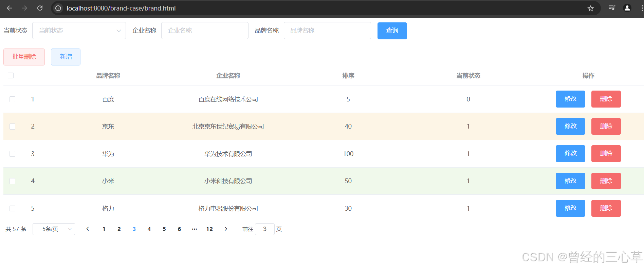Delete the 京东 row
Viewport: 644px width, 268px height.
point(606,127)
